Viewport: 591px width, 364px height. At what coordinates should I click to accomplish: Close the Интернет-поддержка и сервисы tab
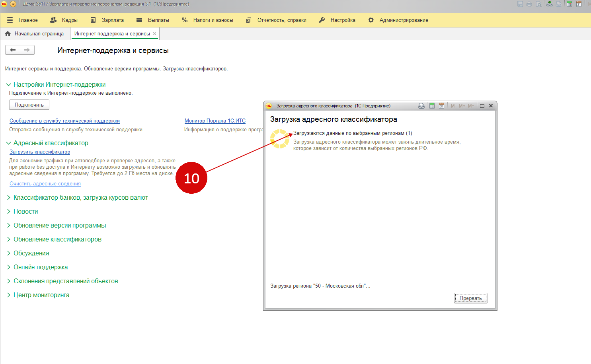tap(155, 34)
